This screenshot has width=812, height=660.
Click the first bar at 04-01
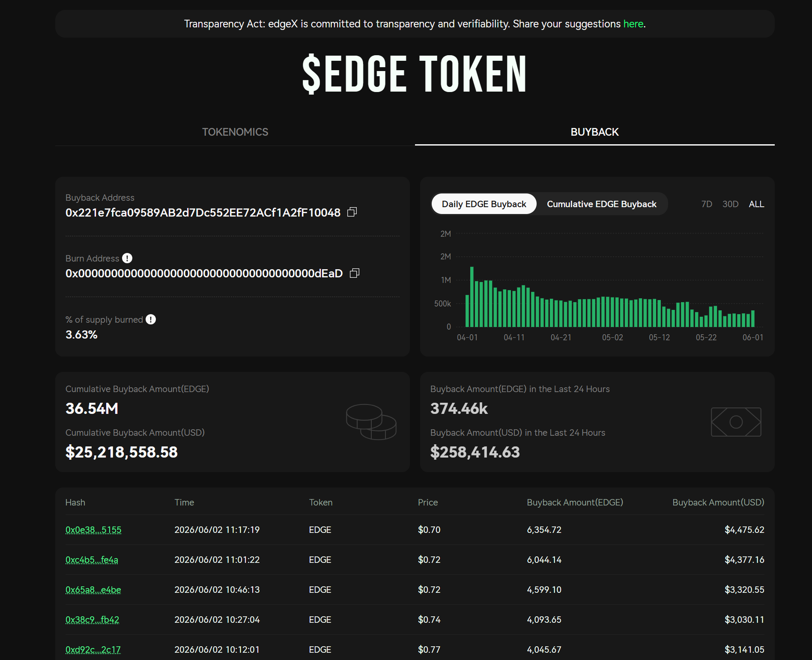pyautogui.click(x=467, y=311)
